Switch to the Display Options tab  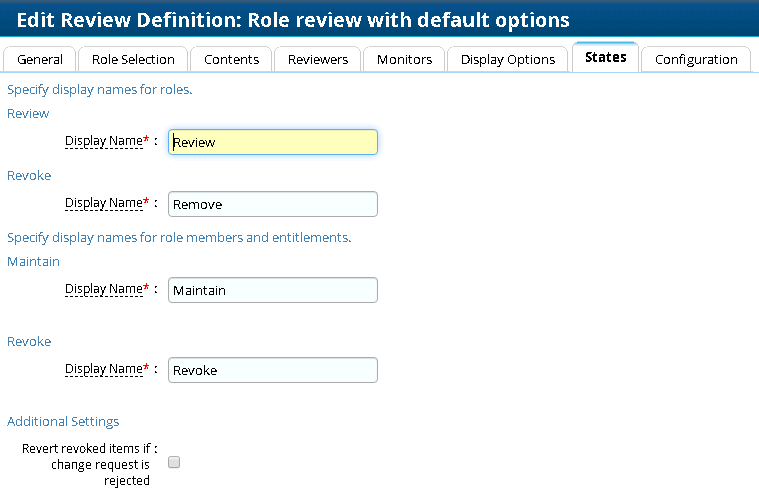coord(508,59)
